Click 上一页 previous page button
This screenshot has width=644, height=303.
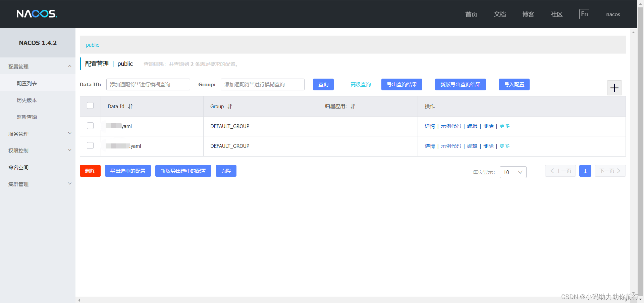tap(560, 171)
